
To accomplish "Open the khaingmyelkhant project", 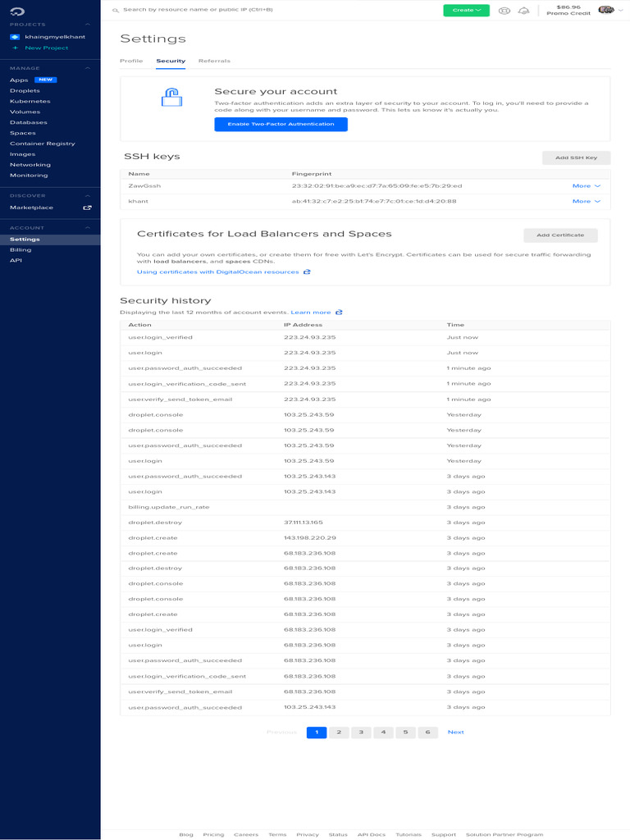I will (x=55, y=37).
